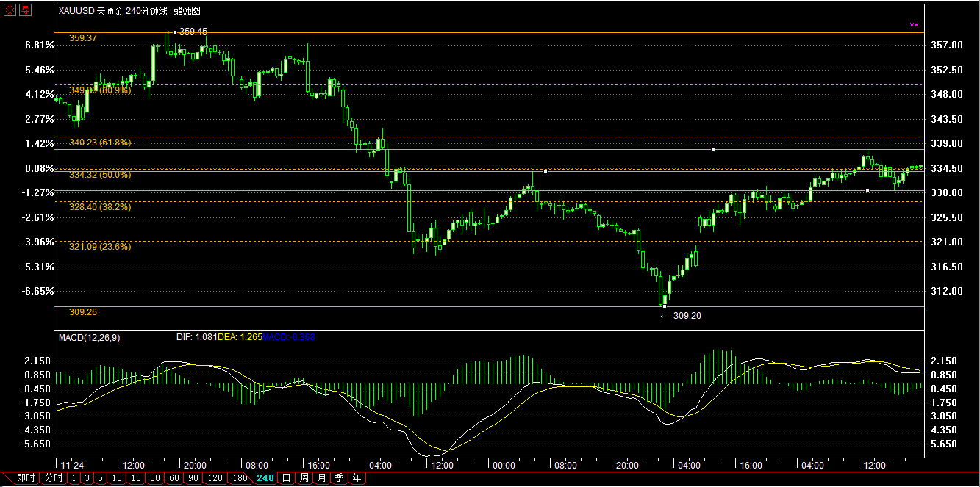Click the red 导 guide icon
The image size is (980, 487).
tap(25, 10)
